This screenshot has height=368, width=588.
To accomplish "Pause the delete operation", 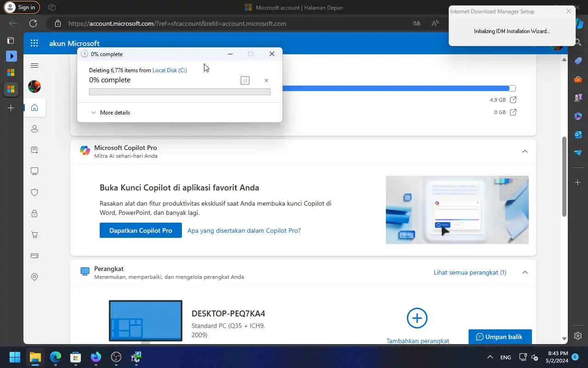I will pos(245,80).
